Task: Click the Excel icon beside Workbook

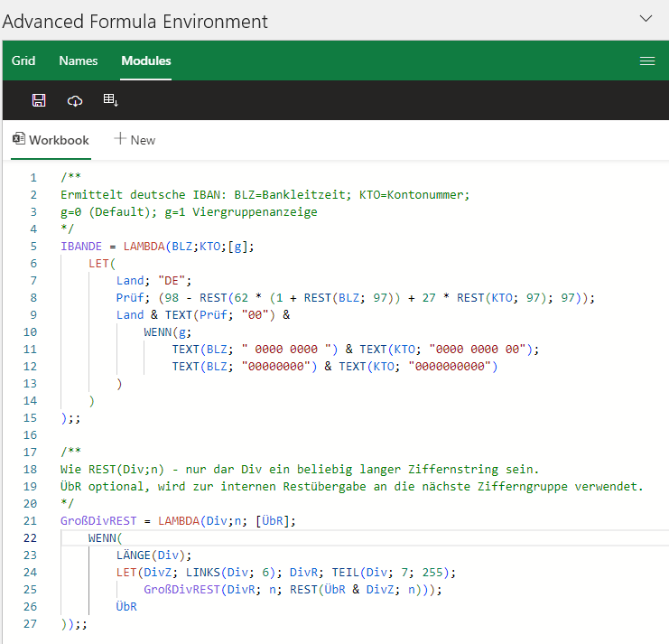Action: click(18, 139)
